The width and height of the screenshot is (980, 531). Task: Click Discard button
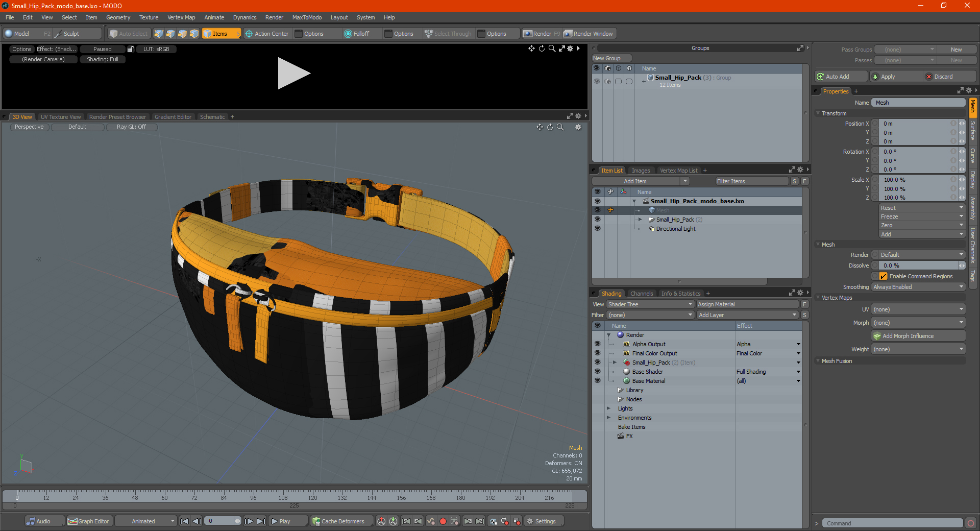click(x=950, y=77)
